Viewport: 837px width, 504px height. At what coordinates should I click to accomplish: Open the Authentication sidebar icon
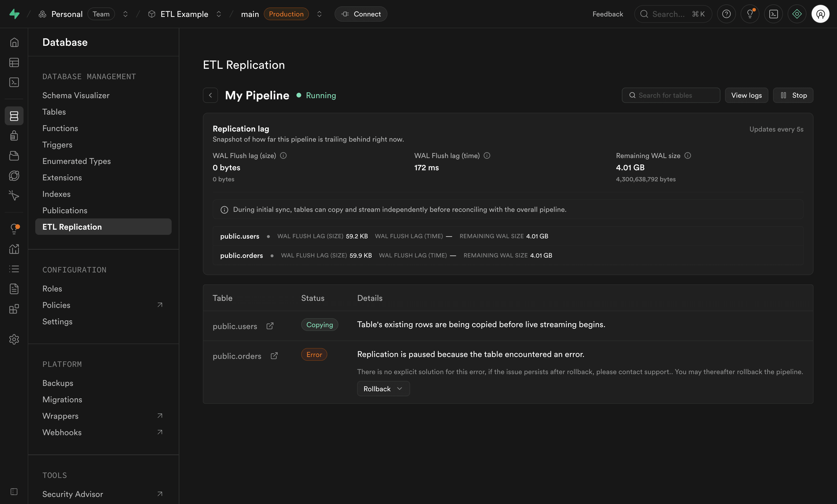14,136
